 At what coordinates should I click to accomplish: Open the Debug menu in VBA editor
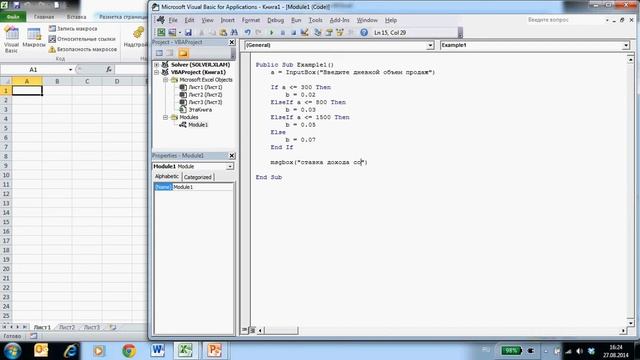point(276,20)
